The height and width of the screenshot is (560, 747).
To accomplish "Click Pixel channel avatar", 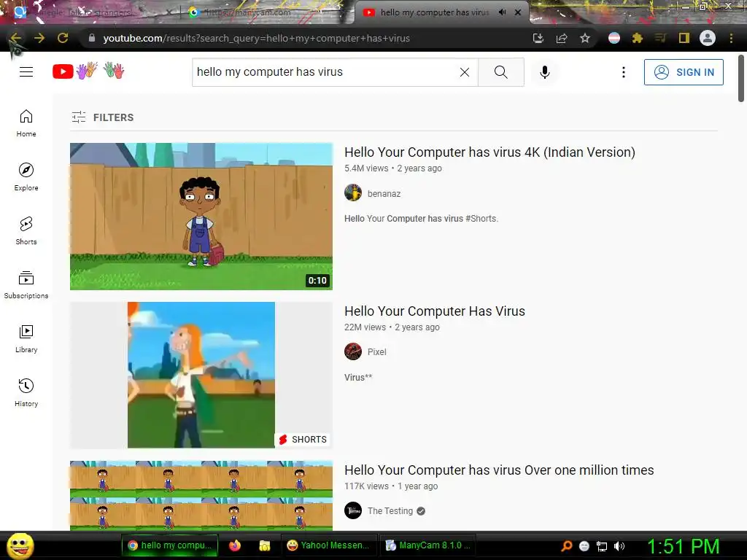I will coord(353,351).
